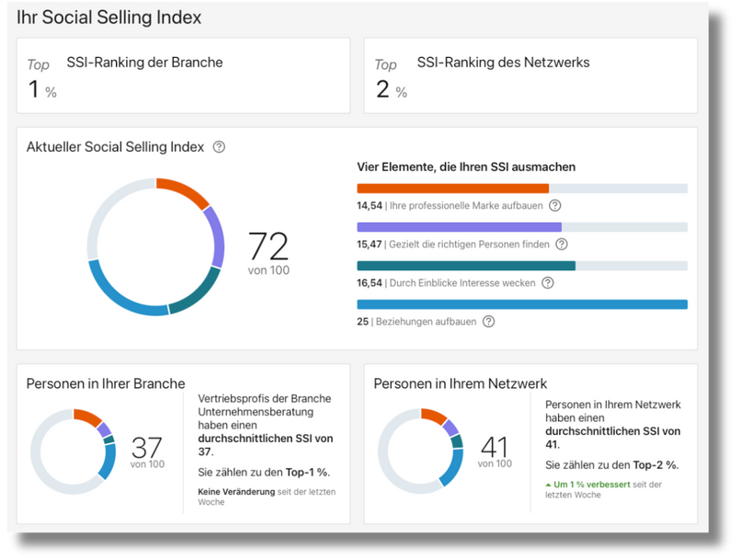Click help icon beside Beziehungen aufbauen

coord(489,322)
